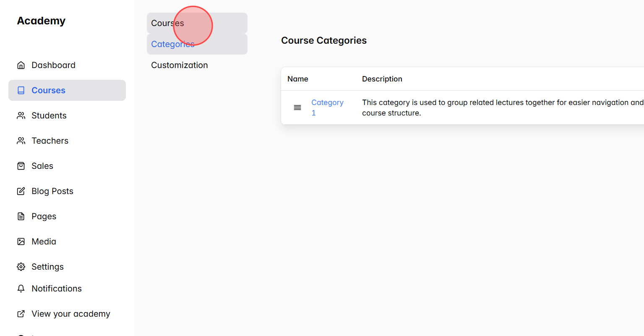Open the Media image icon

(21, 241)
